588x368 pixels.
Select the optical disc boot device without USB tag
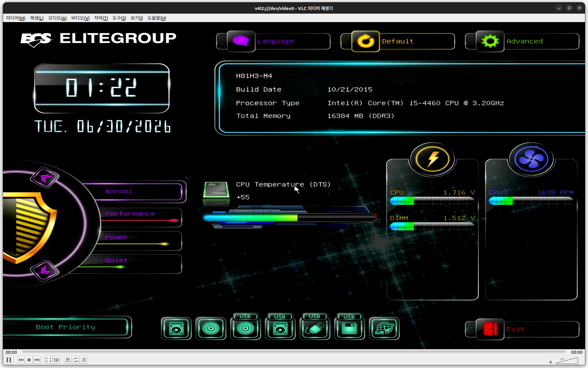(211, 328)
